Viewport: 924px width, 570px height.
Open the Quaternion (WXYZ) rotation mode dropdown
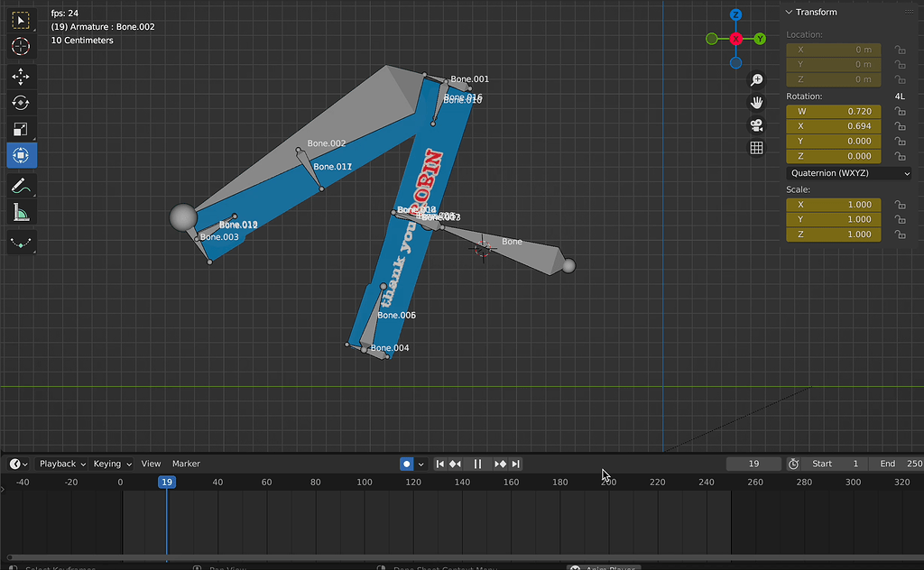coord(848,173)
